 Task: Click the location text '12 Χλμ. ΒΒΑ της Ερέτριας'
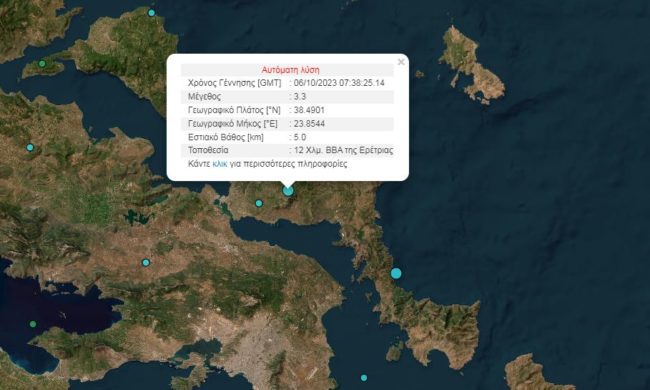[x=343, y=150]
